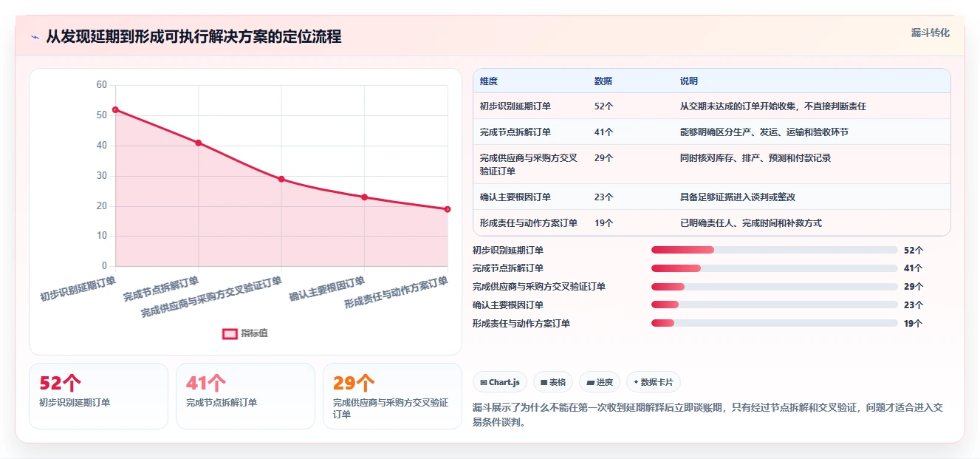Open the 41个 完成节点拆解订单 data card

click(x=245, y=395)
